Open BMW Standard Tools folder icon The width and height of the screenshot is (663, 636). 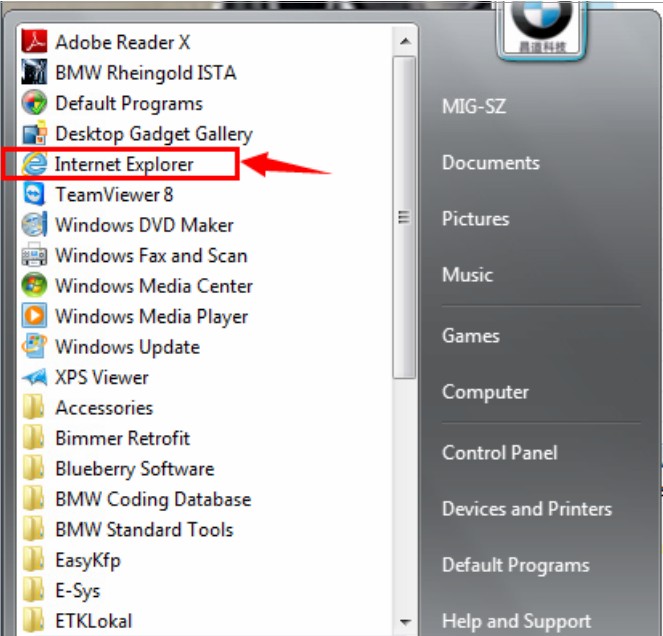pos(33,529)
